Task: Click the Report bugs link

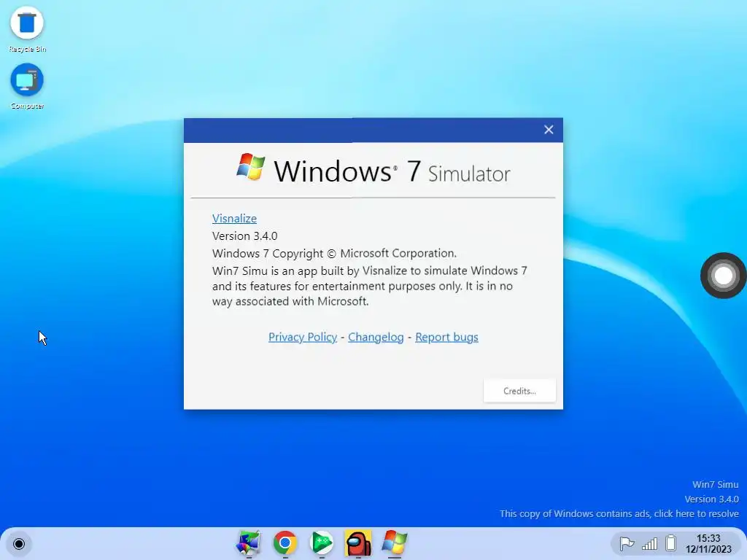Action: point(447,337)
